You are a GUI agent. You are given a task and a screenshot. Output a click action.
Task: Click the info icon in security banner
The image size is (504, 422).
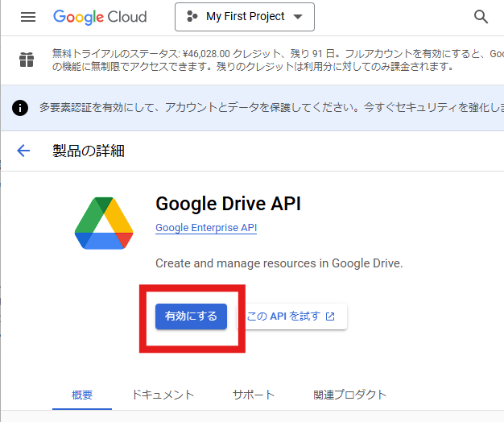[20, 108]
